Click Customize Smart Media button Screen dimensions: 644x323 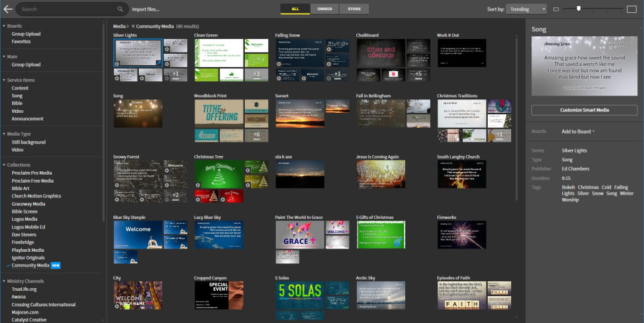click(x=584, y=110)
